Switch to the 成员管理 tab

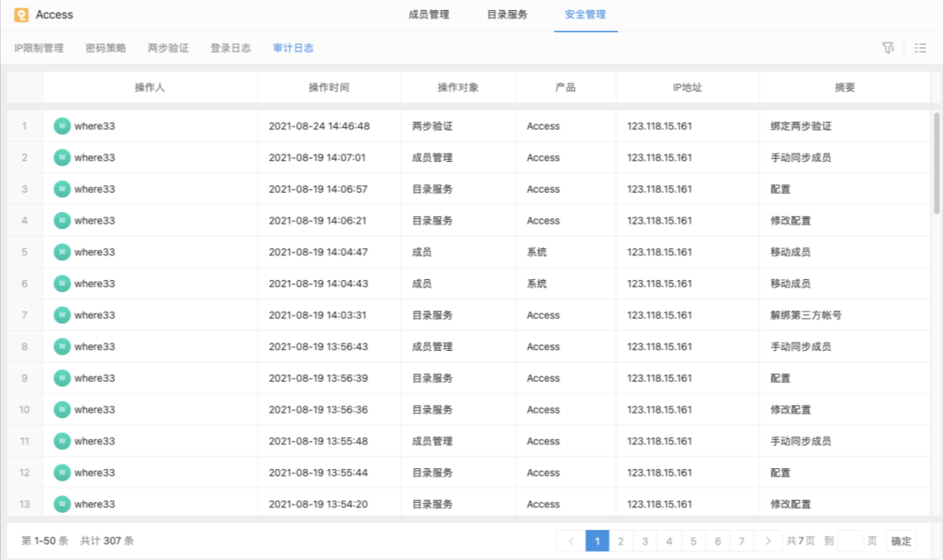[430, 15]
